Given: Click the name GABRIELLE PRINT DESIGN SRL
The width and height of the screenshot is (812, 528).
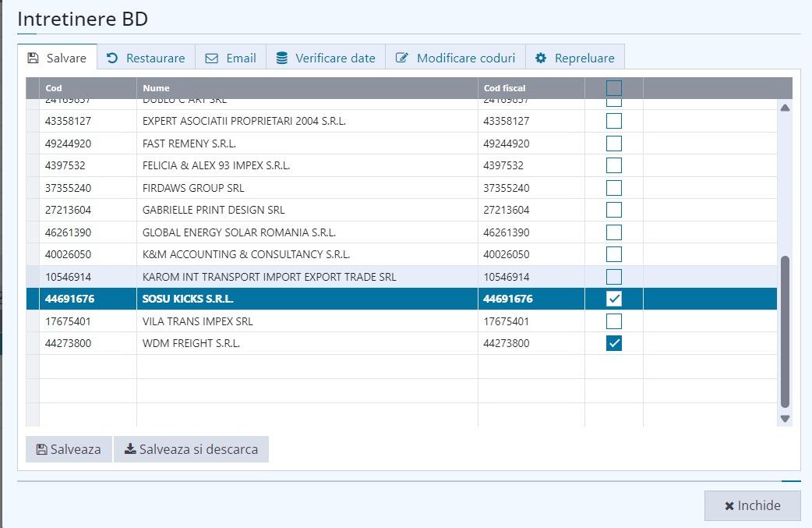Looking at the screenshot, I should pyautogui.click(x=214, y=210).
